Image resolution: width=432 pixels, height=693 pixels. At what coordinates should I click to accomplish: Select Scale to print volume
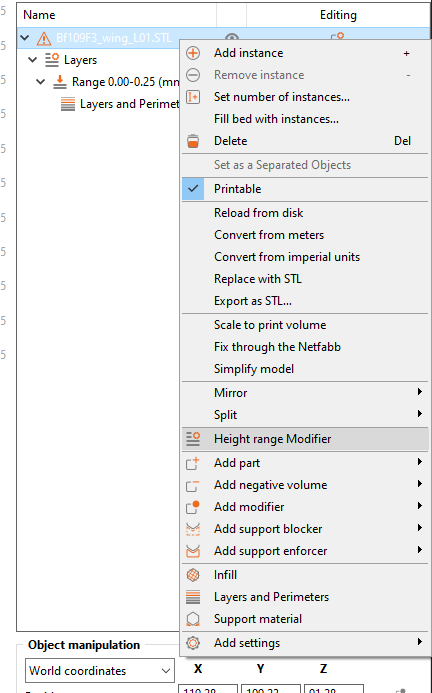coord(270,325)
